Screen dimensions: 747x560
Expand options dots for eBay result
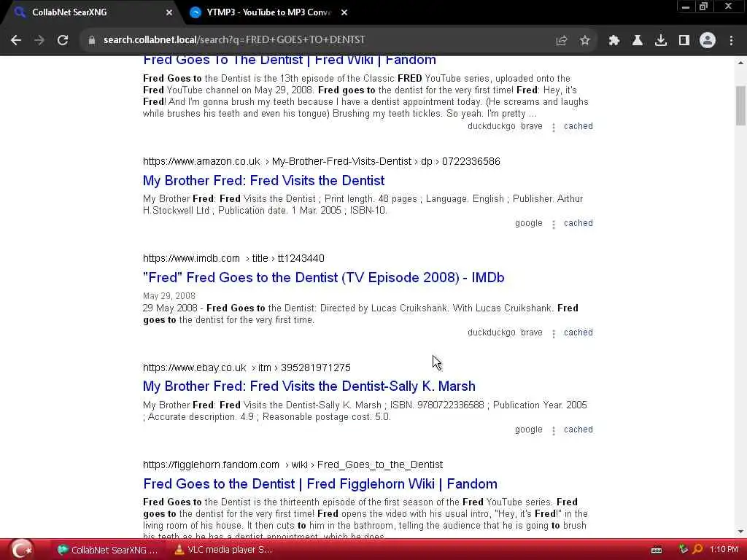tap(554, 430)
